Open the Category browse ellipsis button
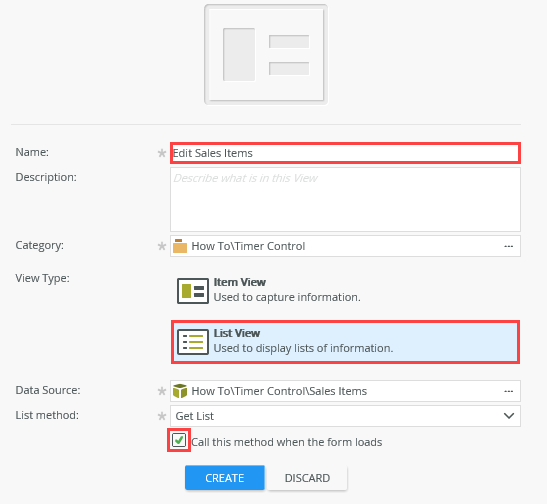Image resolution: width=547 pixels, height=504 pixels. [509, 246]
